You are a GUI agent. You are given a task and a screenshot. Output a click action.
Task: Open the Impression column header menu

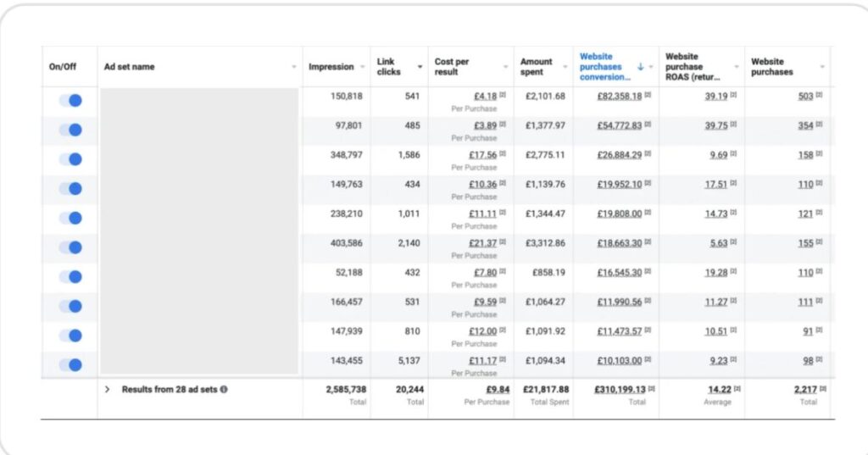[x=362, y=67]
